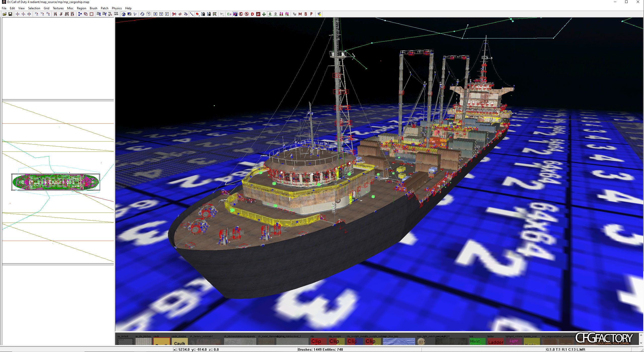644x352 pixels.
Task: Flip selection along X axis
Action: (x=18, y=14)
